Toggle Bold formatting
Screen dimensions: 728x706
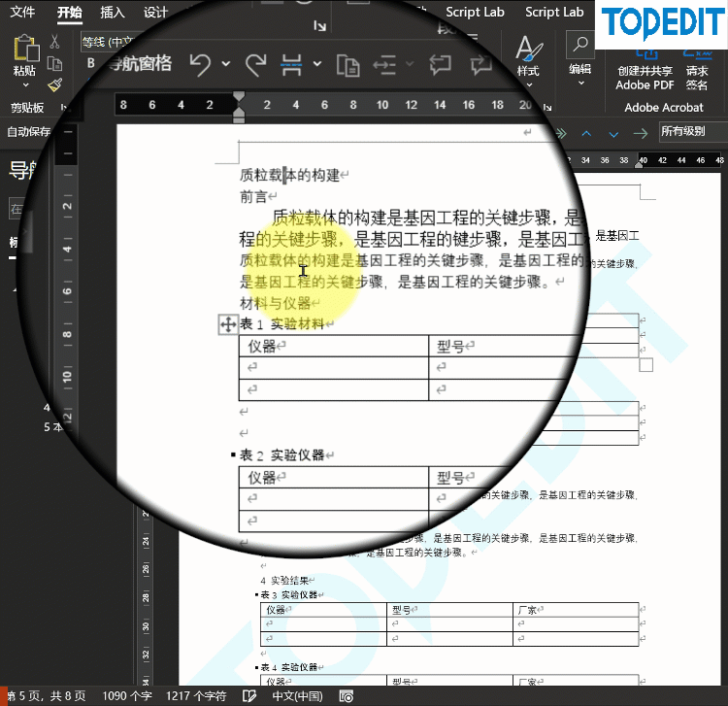pos(91,63)
